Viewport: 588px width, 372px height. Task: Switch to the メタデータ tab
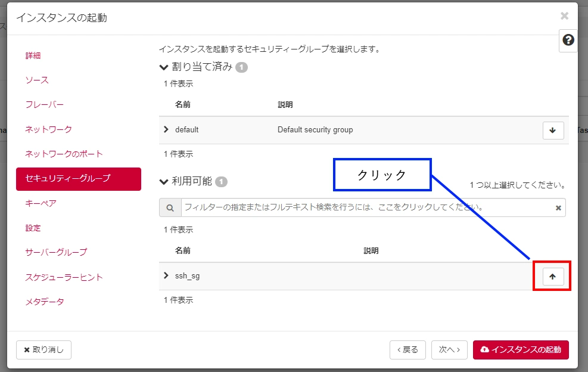pos(45,302)
